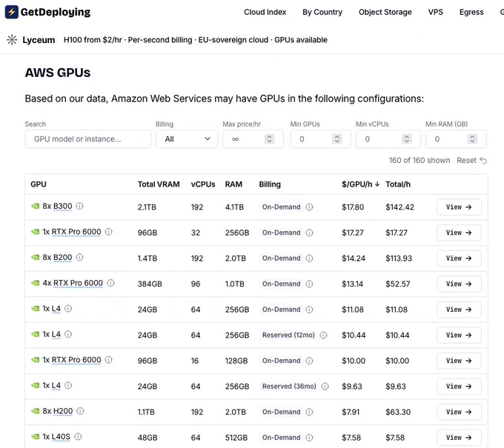Sort table by $/GPU/h column header
This screenshot has width=504, height=448.
click(361, 184)
